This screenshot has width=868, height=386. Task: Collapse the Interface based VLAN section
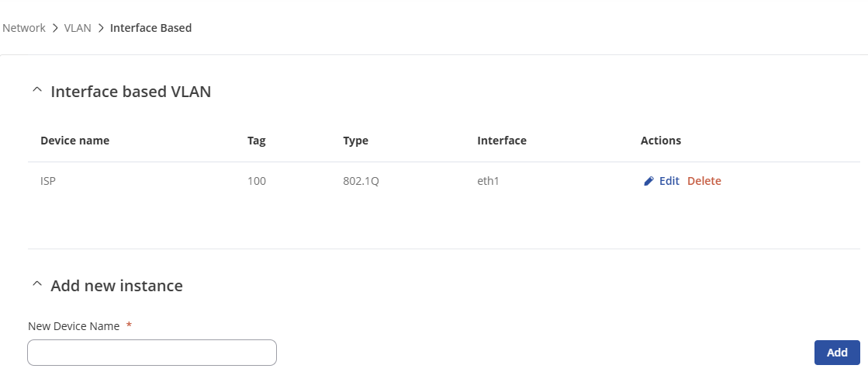tap(37, 90)
